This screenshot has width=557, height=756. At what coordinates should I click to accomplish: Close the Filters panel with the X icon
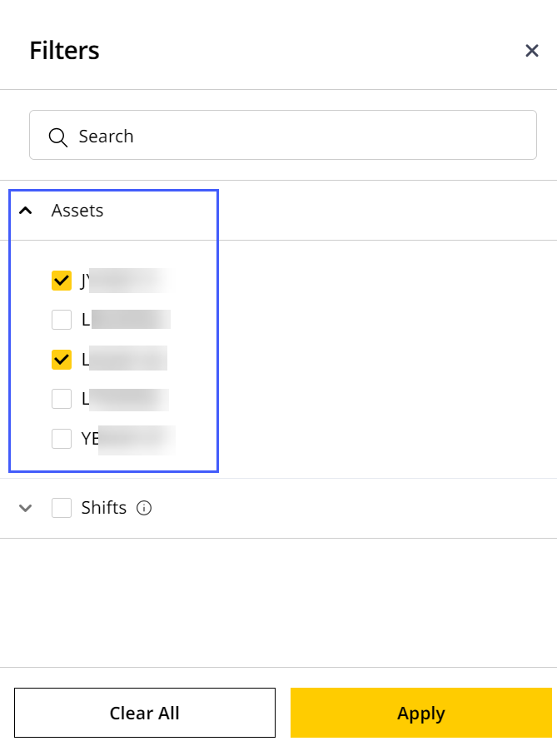click(531, 51)
